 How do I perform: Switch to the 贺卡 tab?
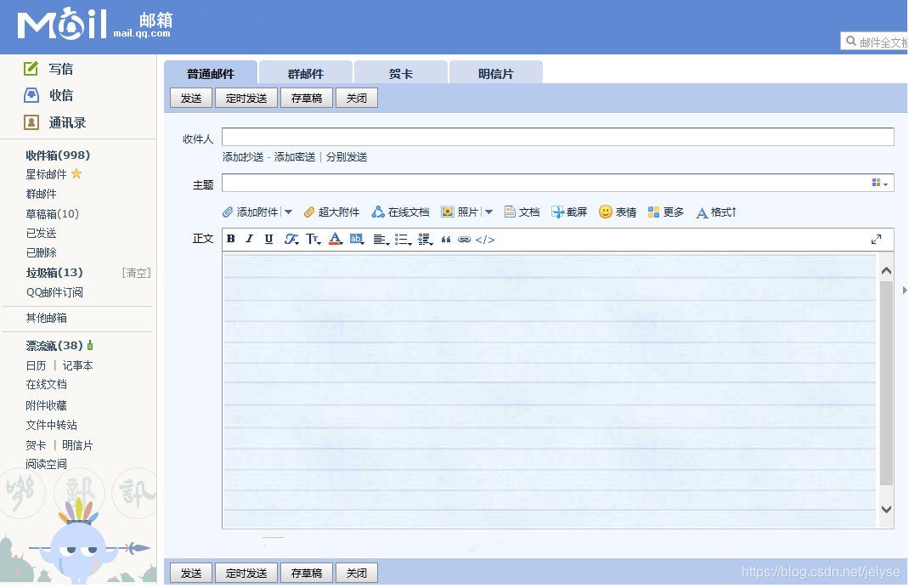pyautogui.click(x=400, y=73)
